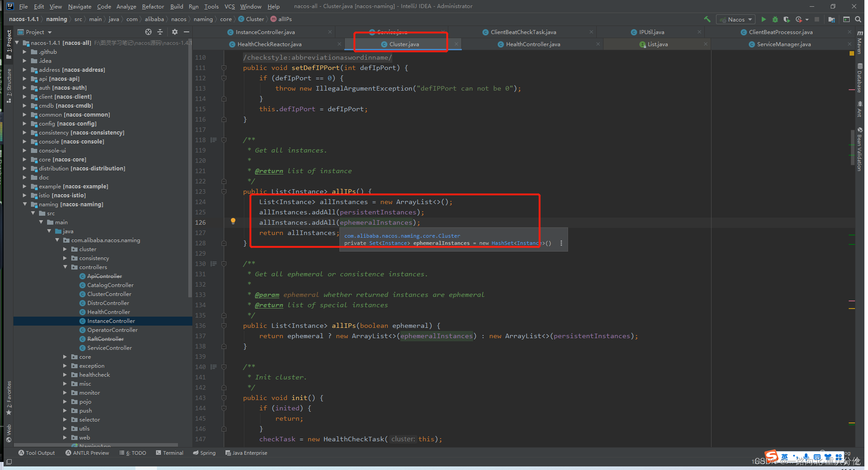Open the Favorites tool window stripe
Viewport: 868px width, 470px height.
9,398
